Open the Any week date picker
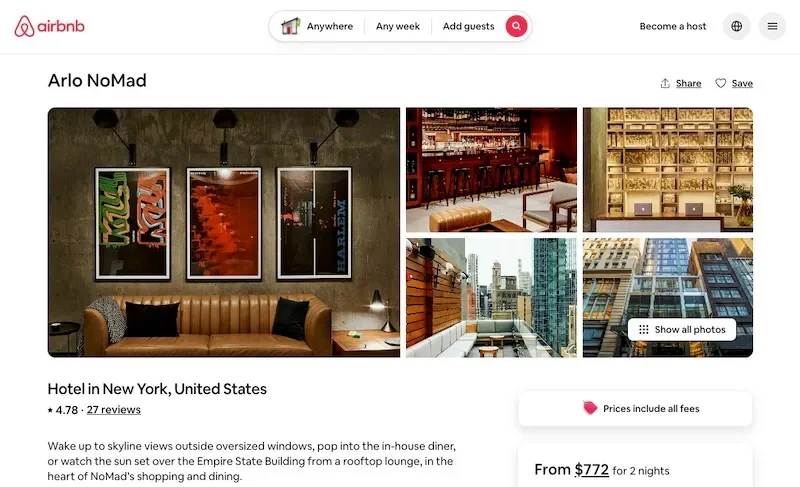800x487 pixels. (398, 26)
